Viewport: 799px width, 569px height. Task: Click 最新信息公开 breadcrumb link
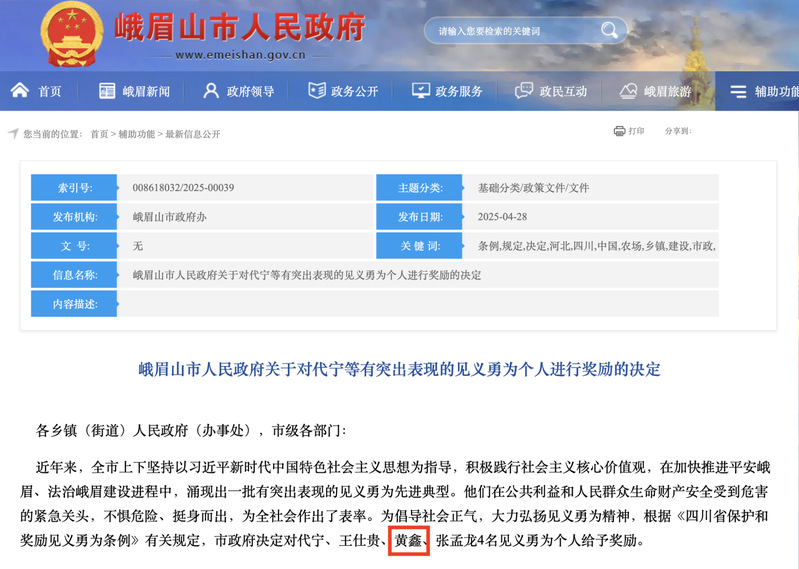pos(192,134)
